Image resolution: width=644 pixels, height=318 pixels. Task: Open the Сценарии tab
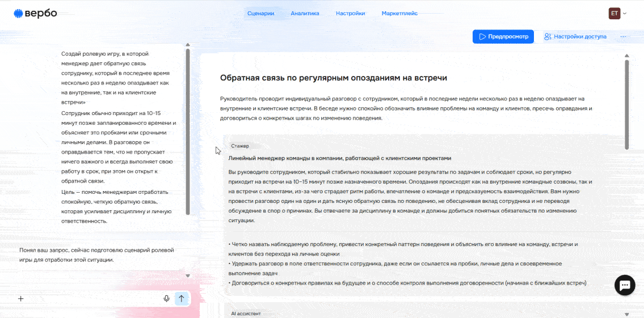click(x=261, y=14)
